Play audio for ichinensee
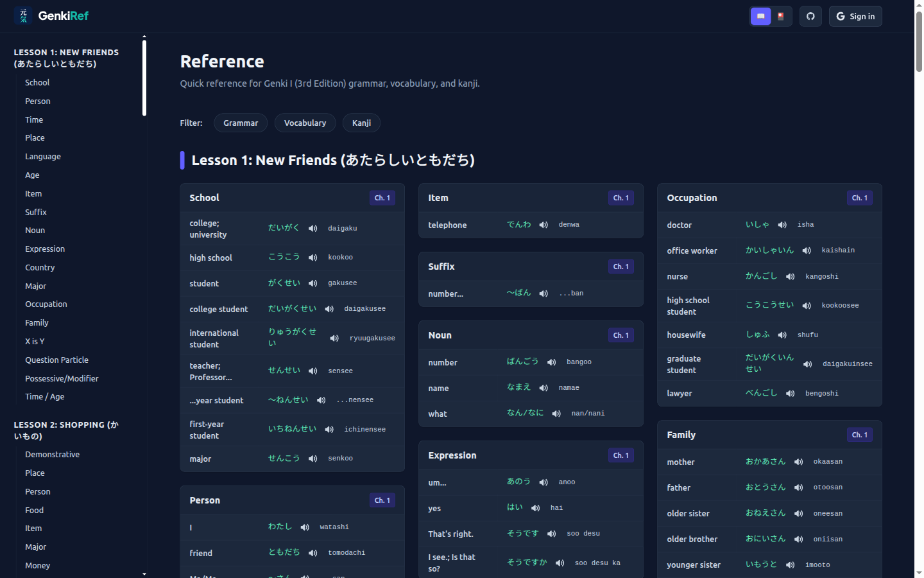 [x=329, y=430]
